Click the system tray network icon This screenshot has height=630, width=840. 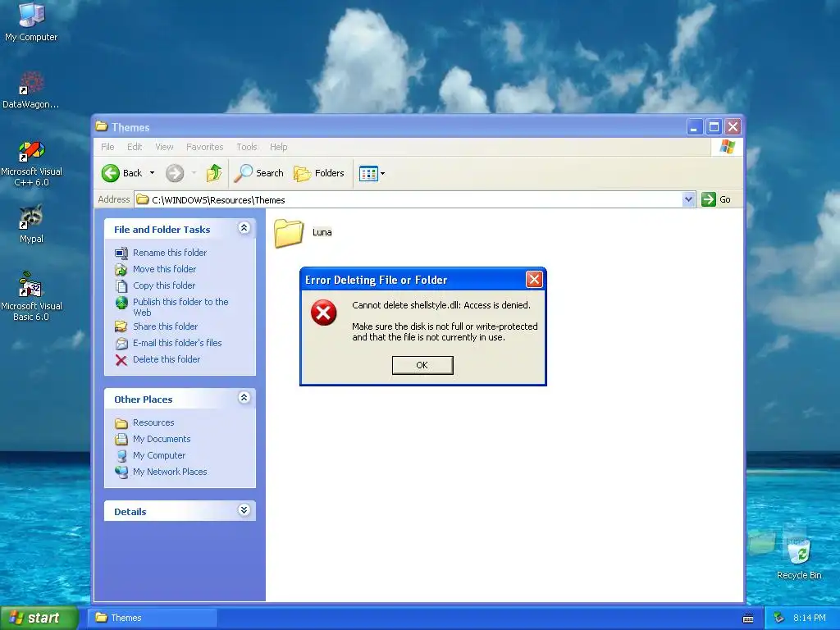(779, 619)
